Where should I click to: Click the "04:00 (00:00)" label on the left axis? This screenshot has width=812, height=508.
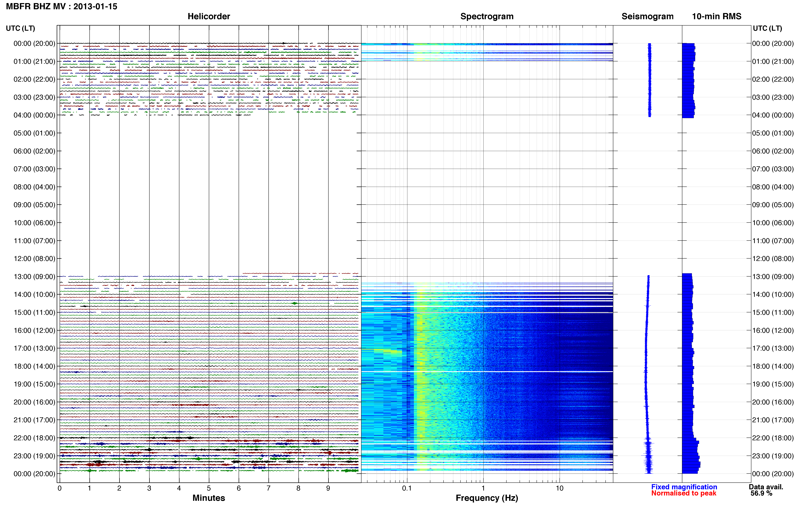34,115
